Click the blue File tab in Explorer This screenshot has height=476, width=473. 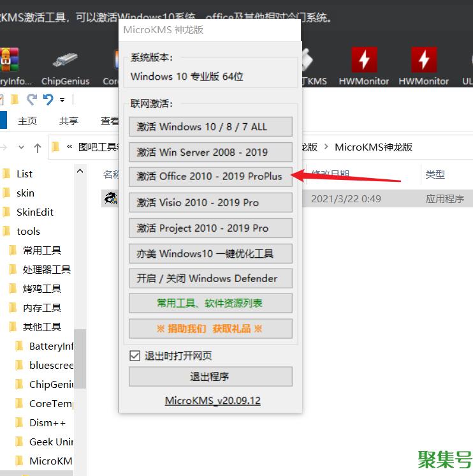3,120
